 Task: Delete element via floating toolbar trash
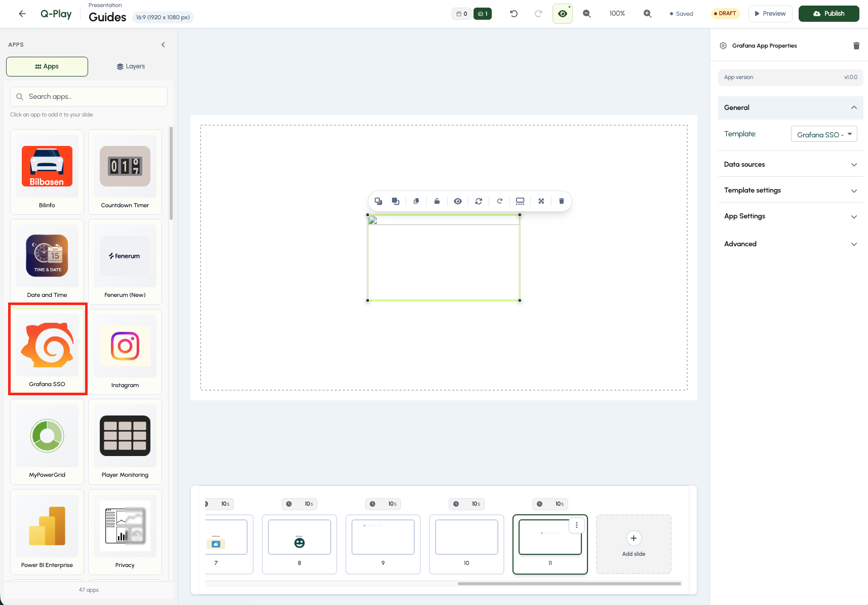561,201
